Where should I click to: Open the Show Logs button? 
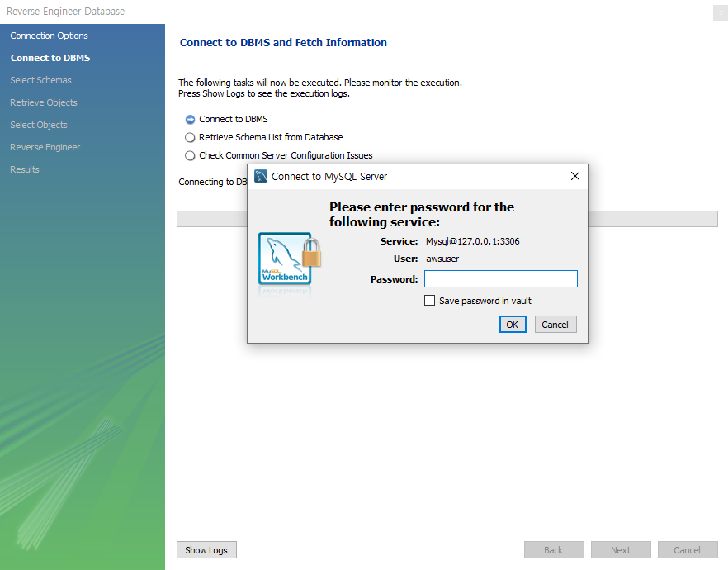pos(206,550)
